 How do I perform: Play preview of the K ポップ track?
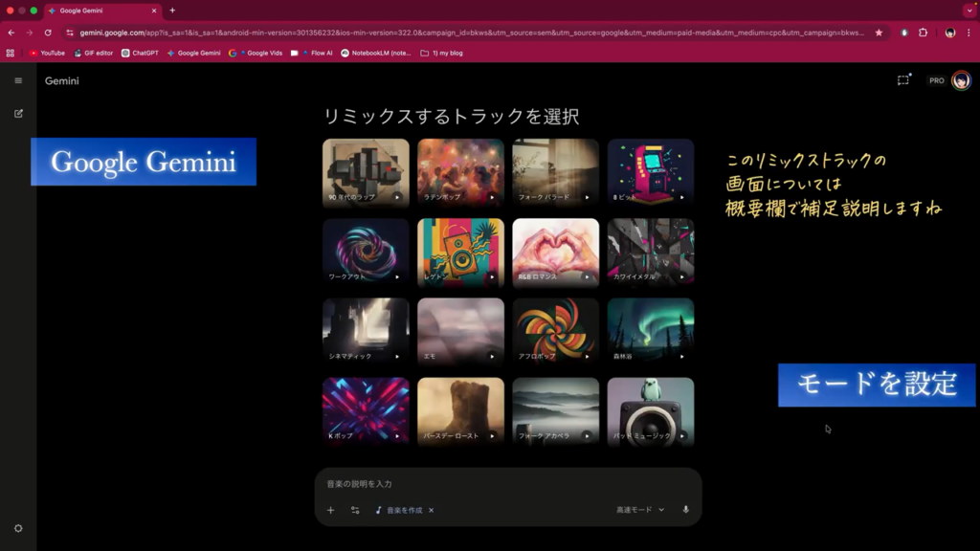tap(397, 435)
